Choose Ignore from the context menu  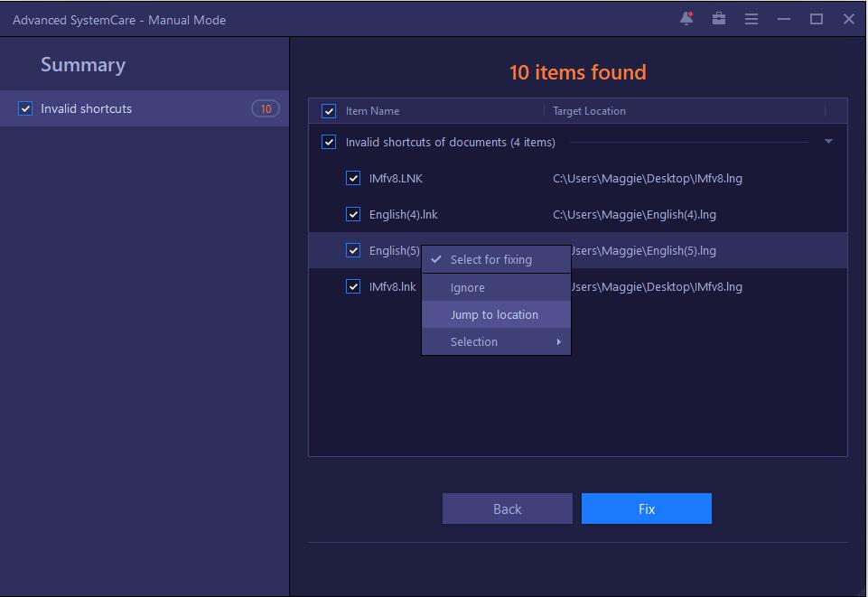click(x=496, y=288)
